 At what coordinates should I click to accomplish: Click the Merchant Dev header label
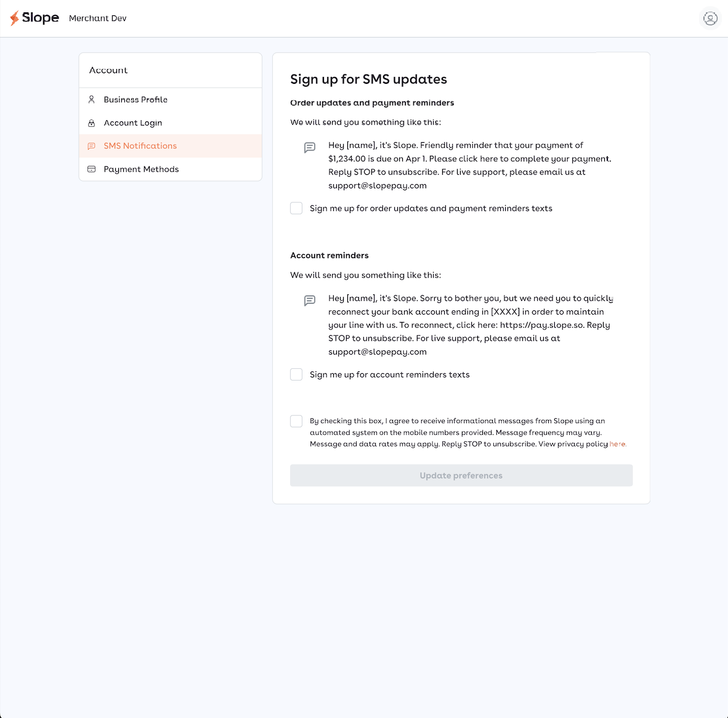(x=98, y=18)
